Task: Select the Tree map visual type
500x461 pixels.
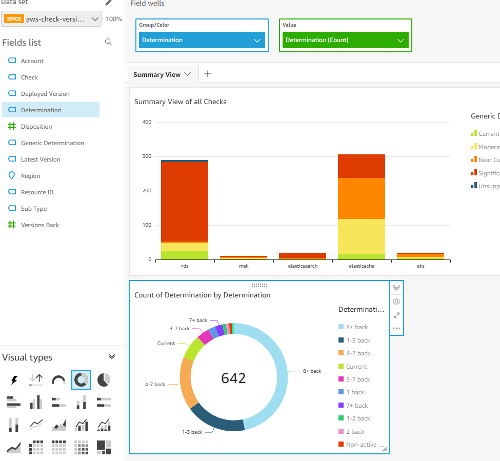Action: coord(104,447)
